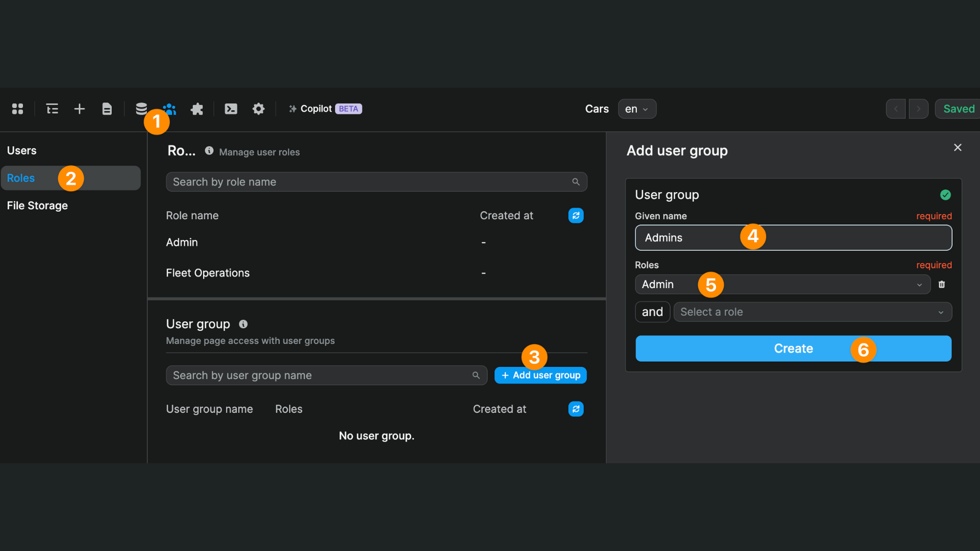
Task: Open the settings gear icon
Action: point(259,109)
